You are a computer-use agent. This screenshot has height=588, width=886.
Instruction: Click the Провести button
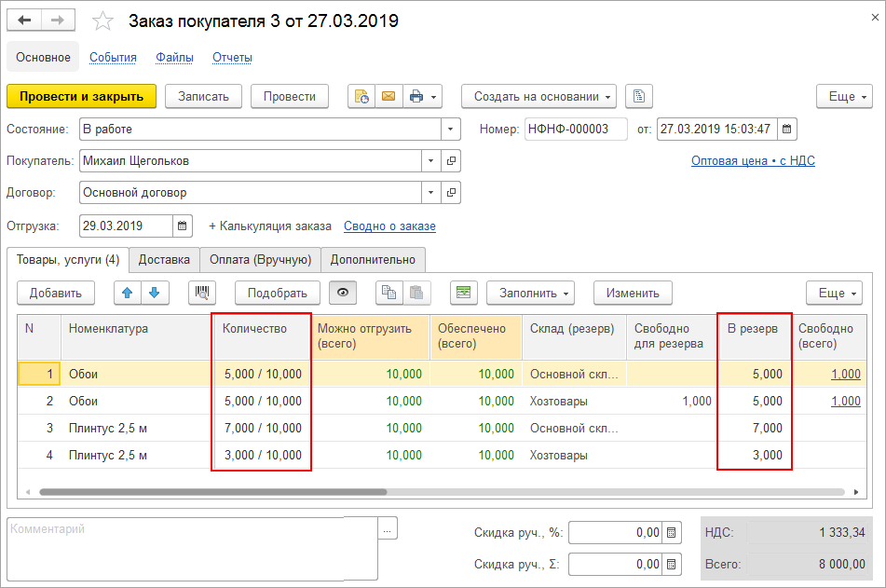290,97
